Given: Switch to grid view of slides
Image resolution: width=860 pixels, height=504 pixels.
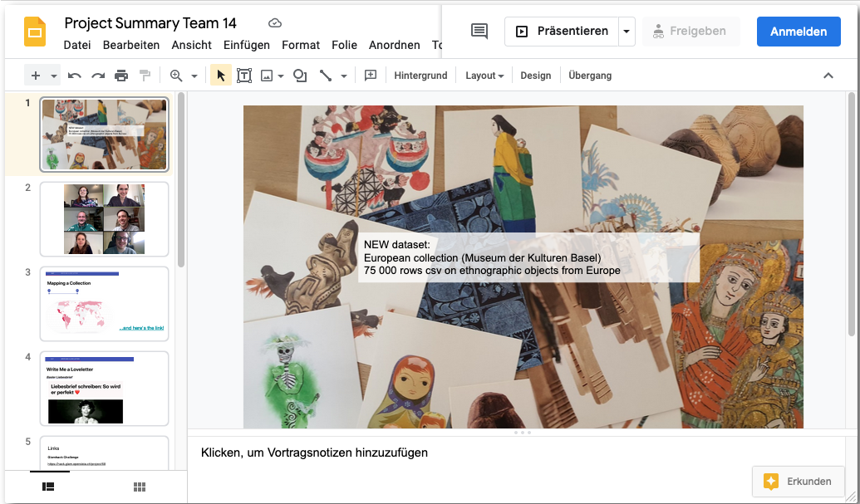Looking at the screenshot, I should 140,487.
